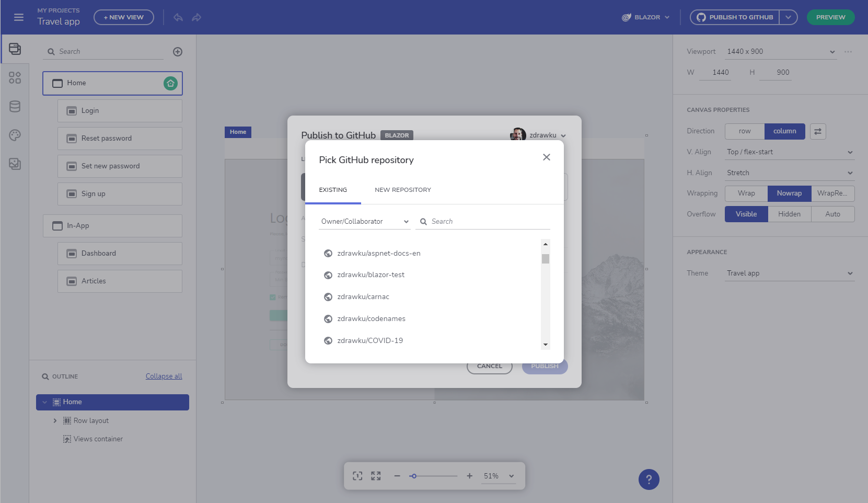Open the theme palette icon

pos(15,135)
